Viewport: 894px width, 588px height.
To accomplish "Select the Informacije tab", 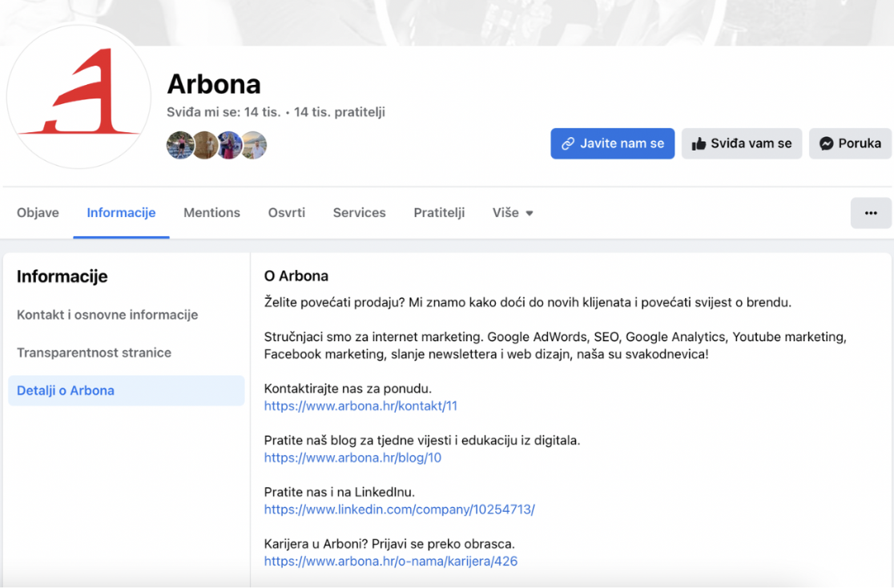I will click(121, 213).
